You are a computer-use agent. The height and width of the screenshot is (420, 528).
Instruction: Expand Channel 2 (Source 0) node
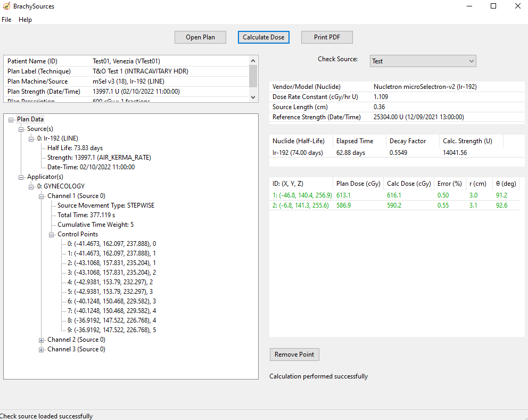[41, 340]
